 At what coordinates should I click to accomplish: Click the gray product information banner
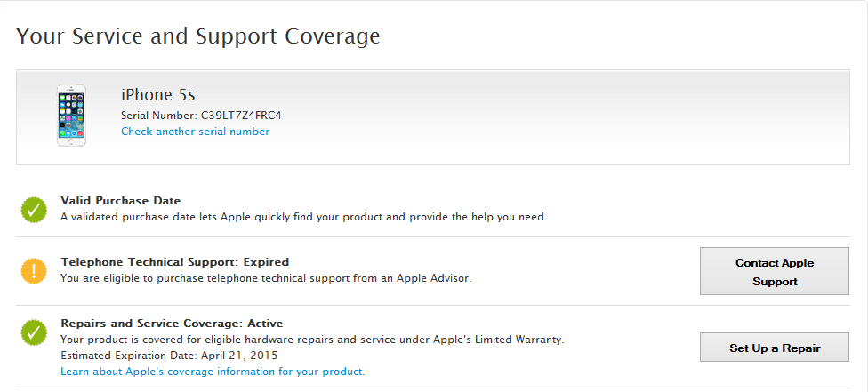(433, 117)
